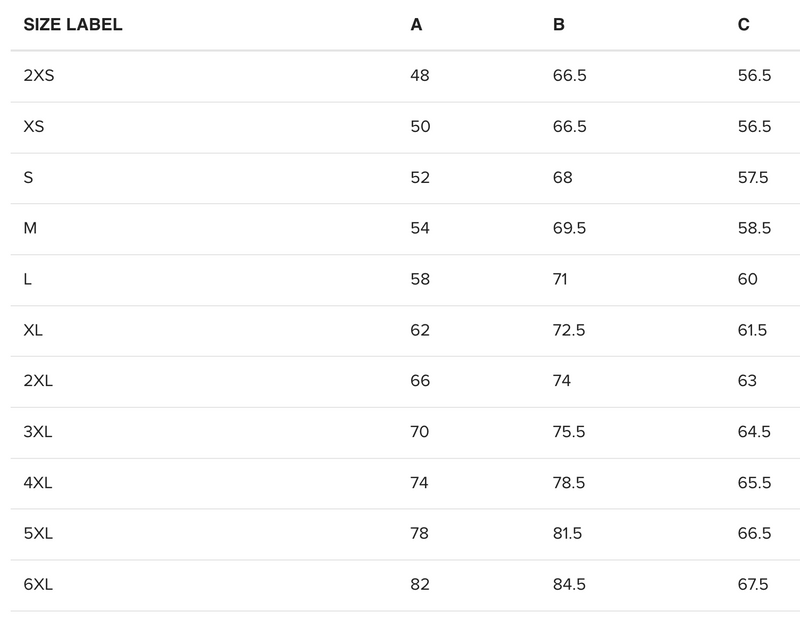
Task: Click the column A header
Action: [x=416, y=25]
